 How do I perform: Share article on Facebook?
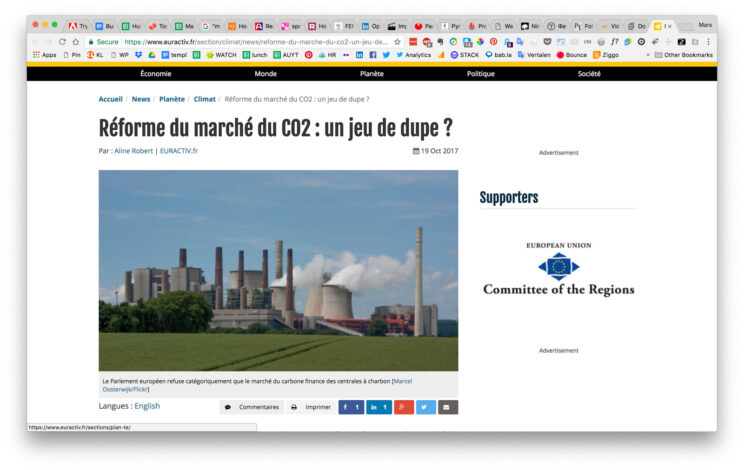point(351,407)
